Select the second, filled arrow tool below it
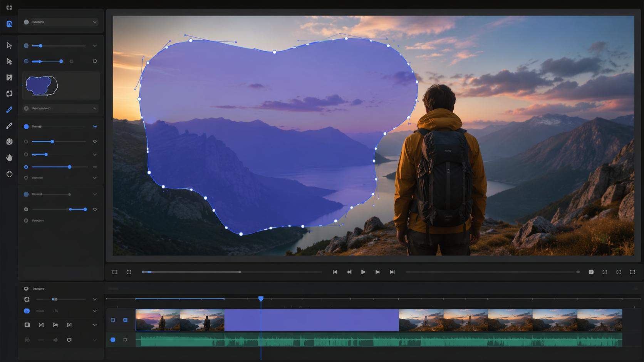Image resolution: width=644 pixels, height=362 pixels. coord(9,61)
